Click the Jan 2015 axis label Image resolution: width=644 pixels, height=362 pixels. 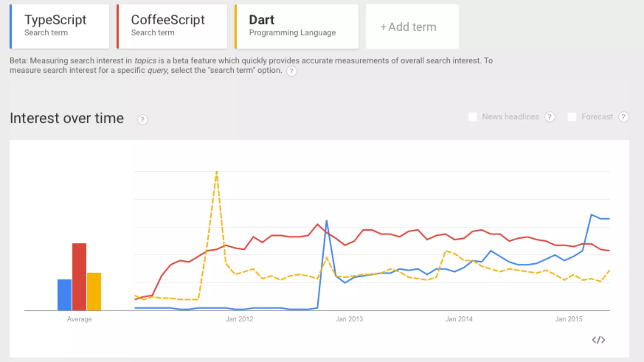coord(569,319)
